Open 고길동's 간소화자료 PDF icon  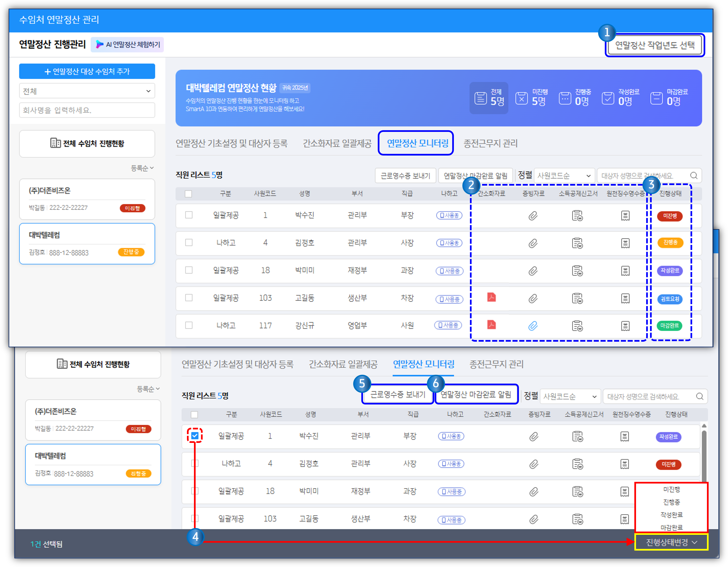(491, 297)
